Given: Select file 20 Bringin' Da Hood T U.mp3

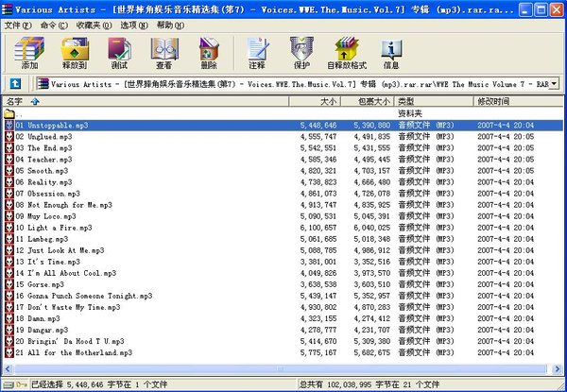Looking at the screenshot, I should click(70, 341).
